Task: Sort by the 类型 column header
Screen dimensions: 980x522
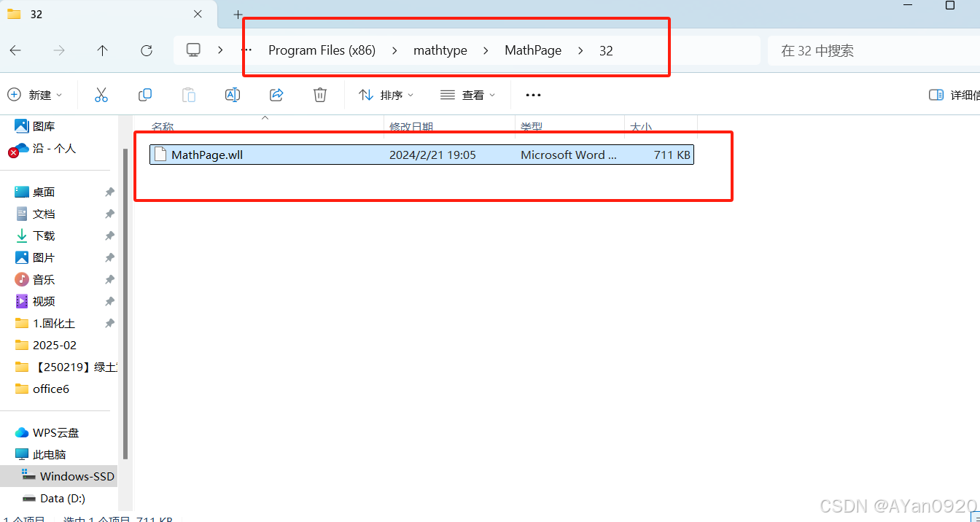Action: pos(532,127)
